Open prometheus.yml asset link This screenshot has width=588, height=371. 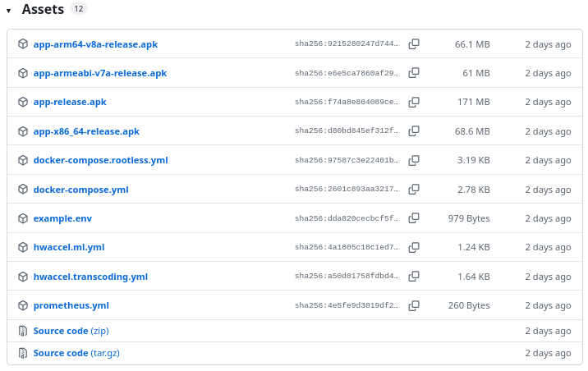(x=71, y=306)
